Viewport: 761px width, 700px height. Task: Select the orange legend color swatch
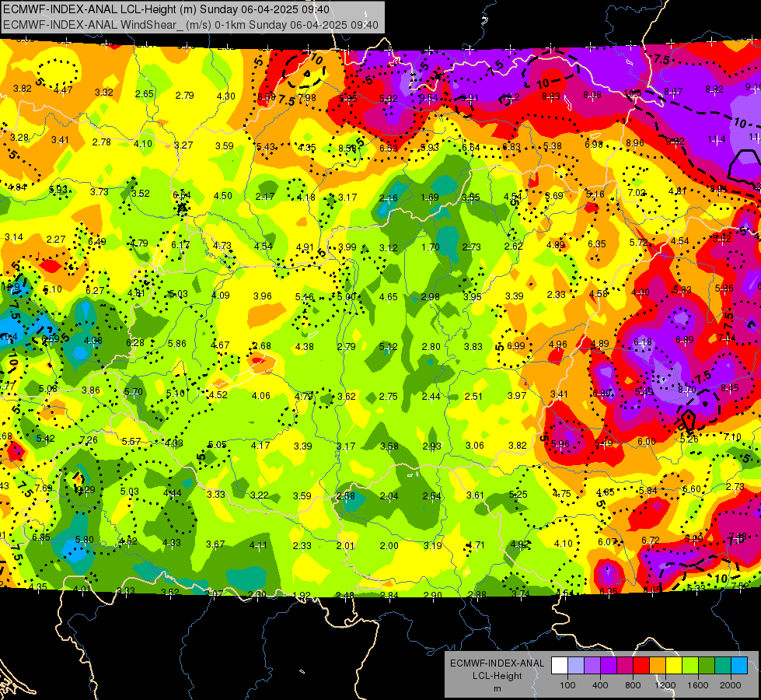point(658,666)
